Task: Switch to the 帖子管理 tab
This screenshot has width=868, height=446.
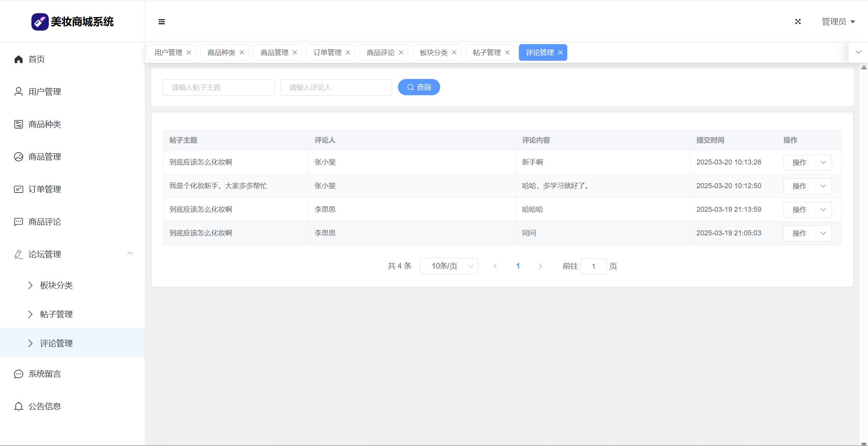Action: tap(487, 53)
